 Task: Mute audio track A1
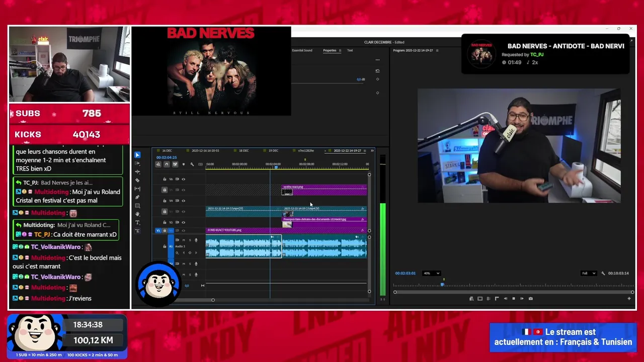click(x=184, y=240)
